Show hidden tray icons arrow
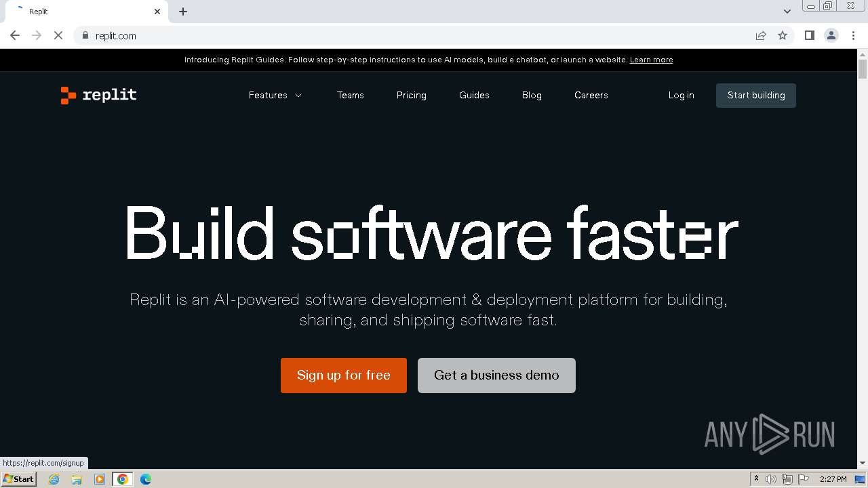Screen dimensions: 868x488 pyautogui.click(x=756, y=479)
